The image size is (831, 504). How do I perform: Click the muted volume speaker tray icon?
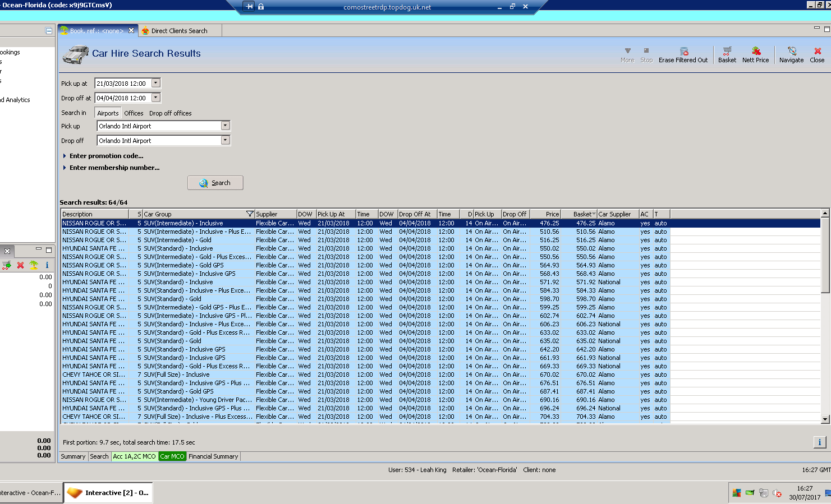click(777, 493)
